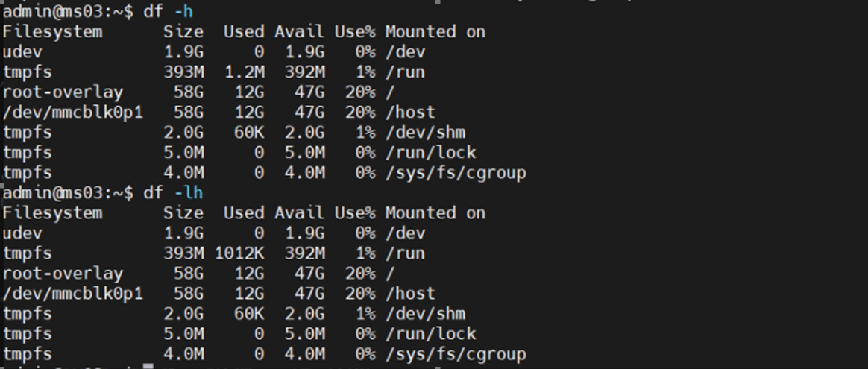
Task: Click 'Size' header in df -h output
Action: [183, 31]
